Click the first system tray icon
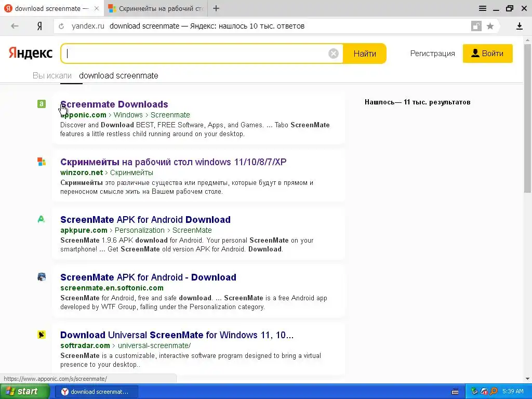Viewport: 532px width, 399px height. 474,392
